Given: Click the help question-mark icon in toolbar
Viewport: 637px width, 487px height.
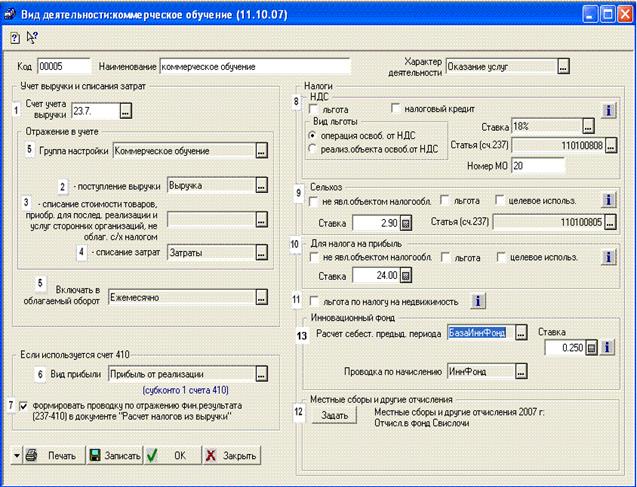Looking at the screenshot, I should [15, 38].
